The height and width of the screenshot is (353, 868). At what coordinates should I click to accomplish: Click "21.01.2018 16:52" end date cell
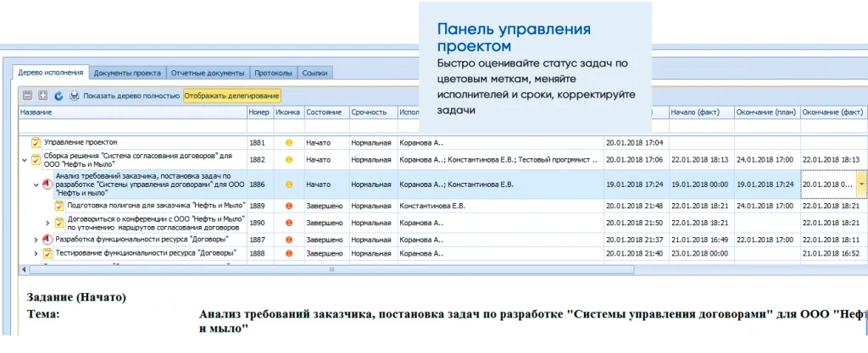pyautogui.click(x=832, y=254)
